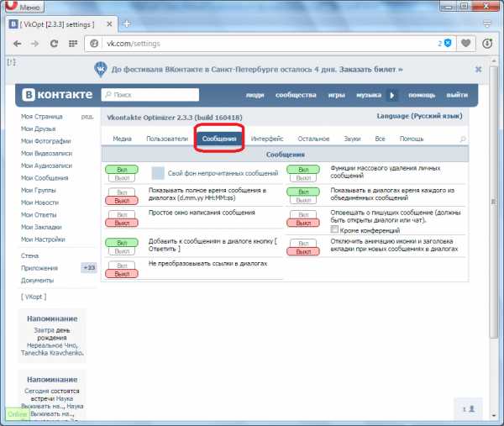Enable disabling tab icon animation

coord(303,243)
